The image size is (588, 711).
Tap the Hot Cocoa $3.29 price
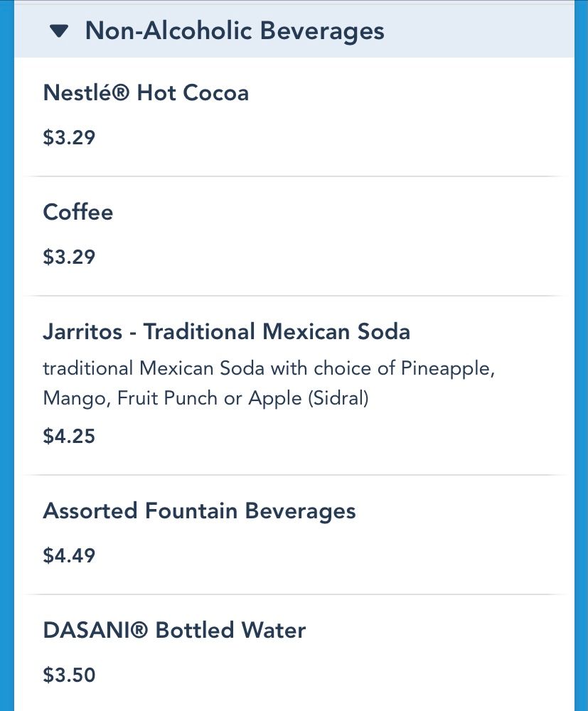coord(69,137)
